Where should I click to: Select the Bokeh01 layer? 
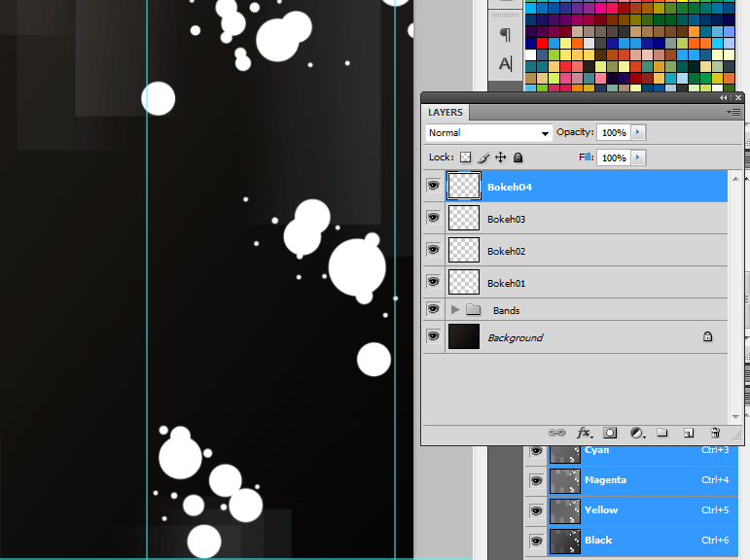pyautogui.click(x=584, y=283)
